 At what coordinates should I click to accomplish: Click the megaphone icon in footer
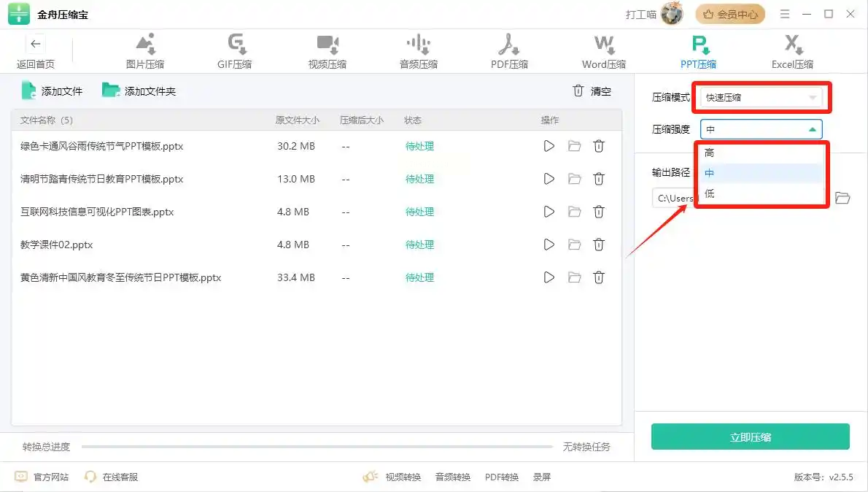point(371,477)
